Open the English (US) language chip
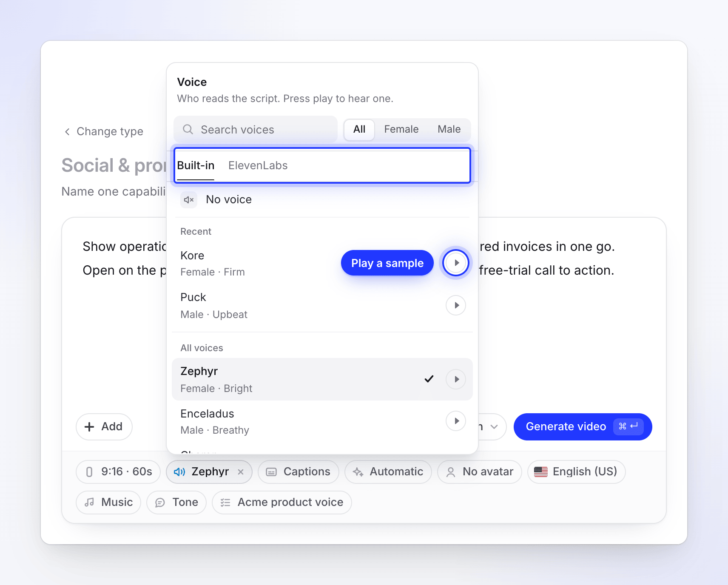This screenshot has width=728, height=585. (576, 472)
